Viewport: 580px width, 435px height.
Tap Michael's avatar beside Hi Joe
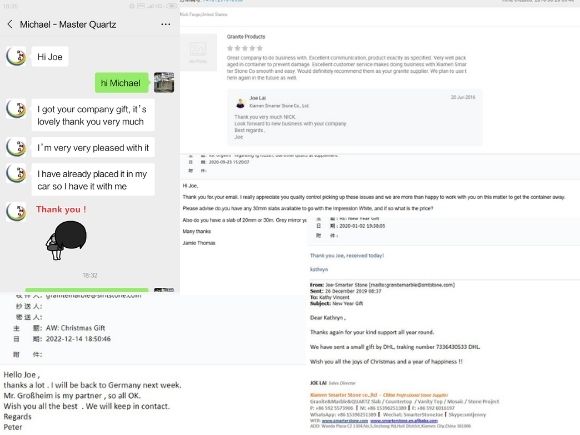(16, 56)
